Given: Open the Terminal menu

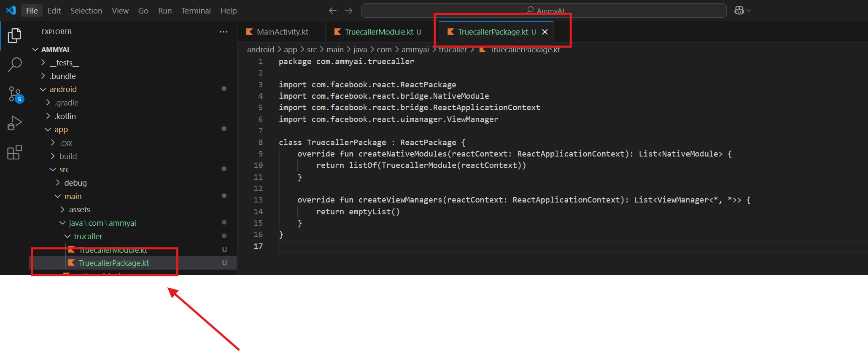Looking at the screenshot, I should tap(196, 11).
